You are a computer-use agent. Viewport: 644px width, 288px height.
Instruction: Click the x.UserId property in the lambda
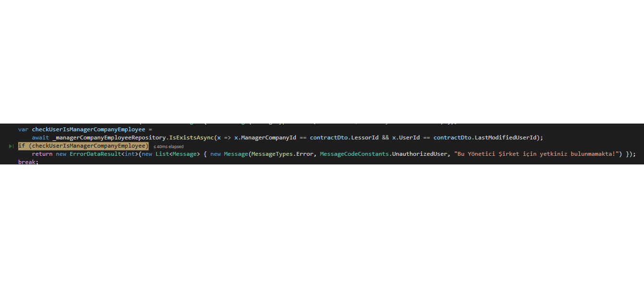(406, 138)
